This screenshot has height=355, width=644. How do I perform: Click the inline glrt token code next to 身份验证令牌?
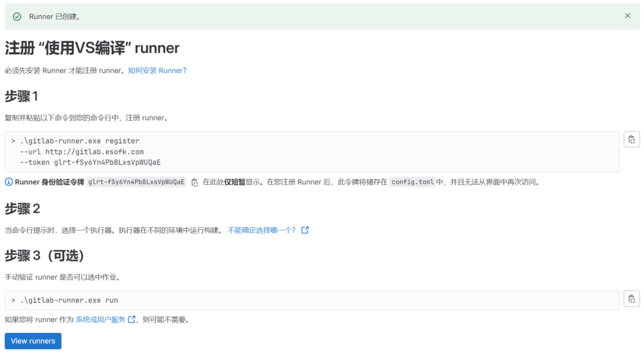tap(136, 182)
